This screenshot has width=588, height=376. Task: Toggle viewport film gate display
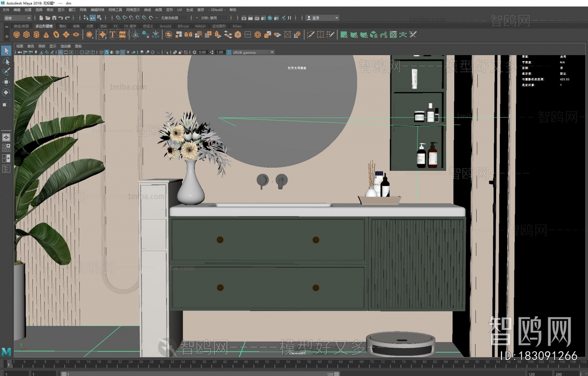pyautogui.click(x=66, y=52)
